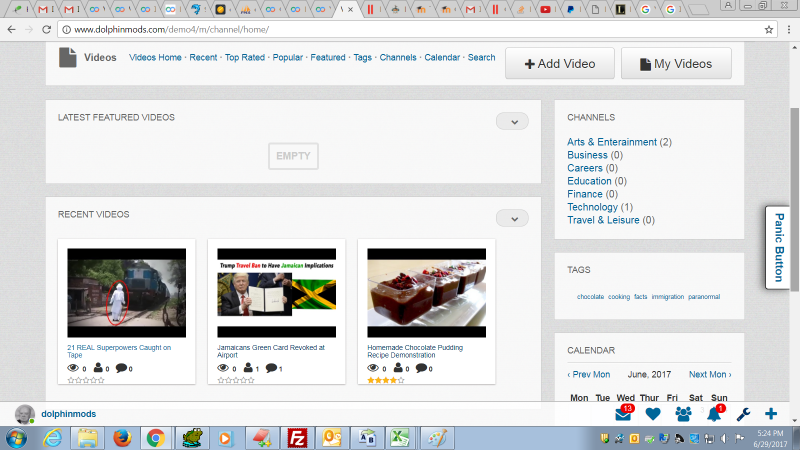Open the Education channel link
The width and height of the screenshot is (800, 450).
pyautogui.click(x=589, y=181)
